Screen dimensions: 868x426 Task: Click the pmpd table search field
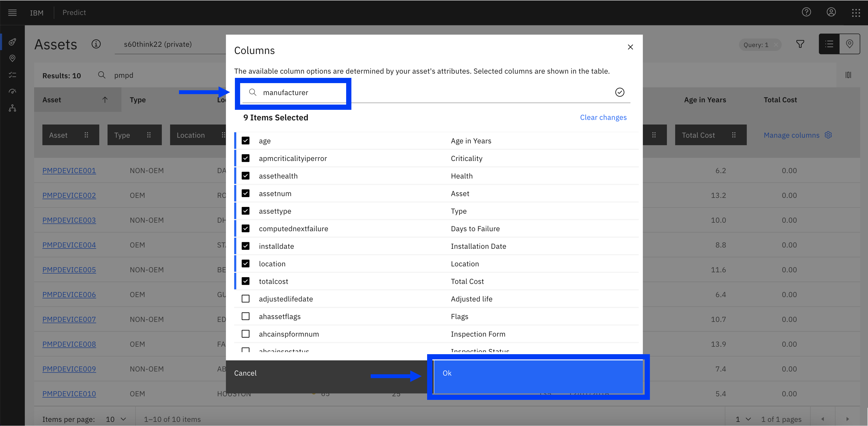click(124, 75)
